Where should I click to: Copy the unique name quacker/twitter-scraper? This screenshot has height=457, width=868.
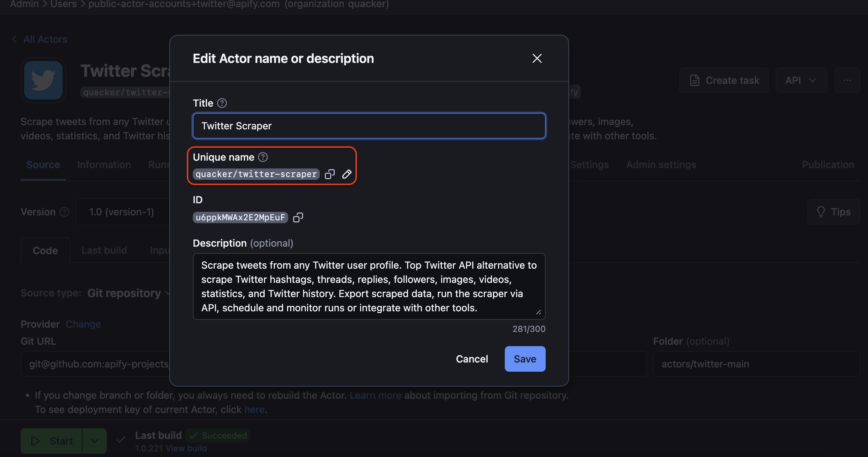click(330, 174)
